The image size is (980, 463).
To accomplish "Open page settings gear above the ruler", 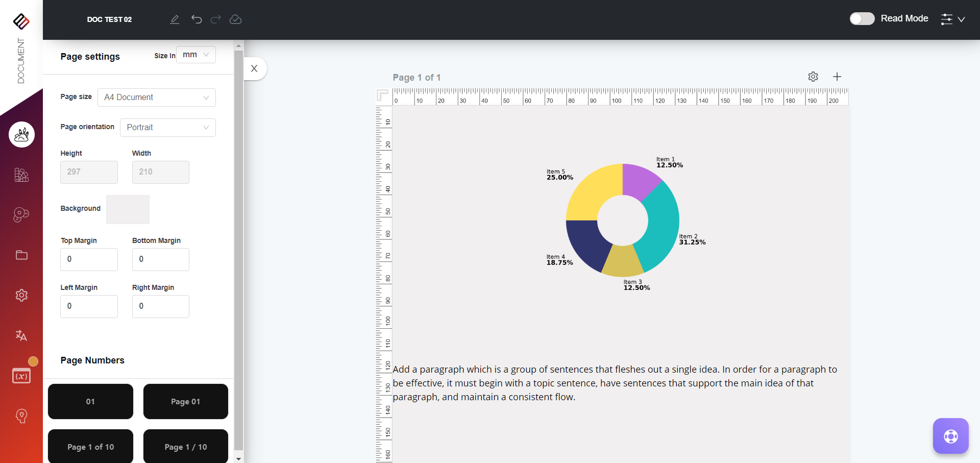I will tap(813, 77).
